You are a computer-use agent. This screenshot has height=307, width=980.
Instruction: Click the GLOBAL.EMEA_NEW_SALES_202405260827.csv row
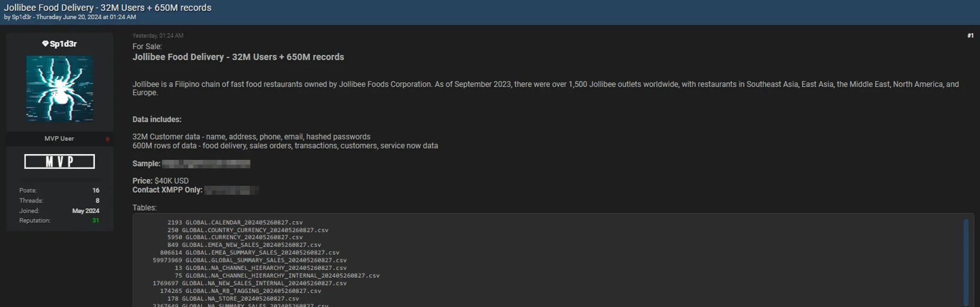pyautogui.click(x=244, y=245)
